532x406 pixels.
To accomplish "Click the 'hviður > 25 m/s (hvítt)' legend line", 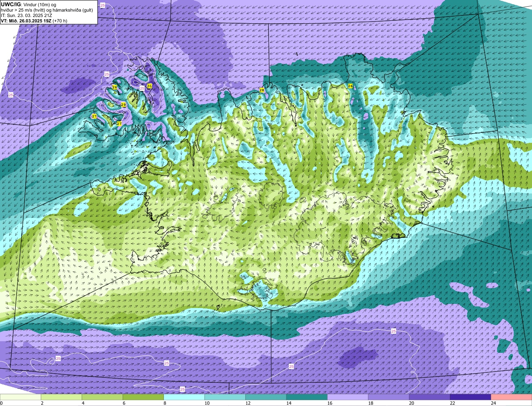I will coord(47,10).
